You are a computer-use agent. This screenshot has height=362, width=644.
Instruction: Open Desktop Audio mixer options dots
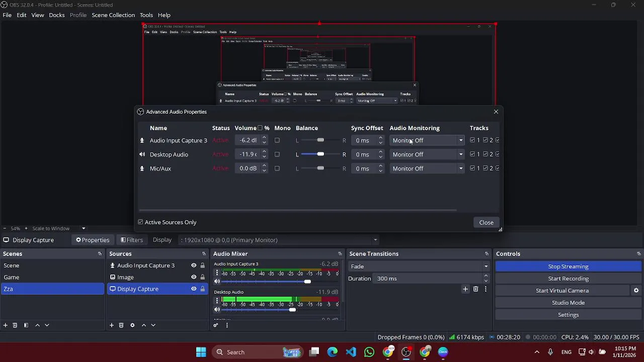217,301
